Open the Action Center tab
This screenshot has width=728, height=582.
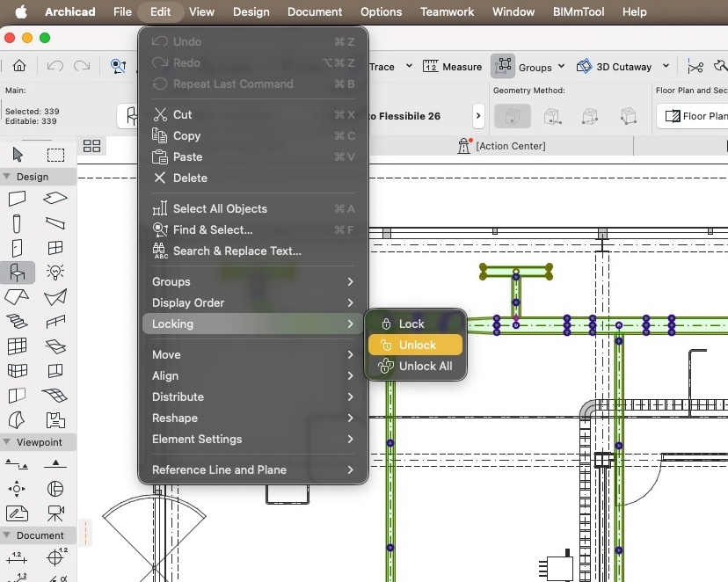pos(502,146)
